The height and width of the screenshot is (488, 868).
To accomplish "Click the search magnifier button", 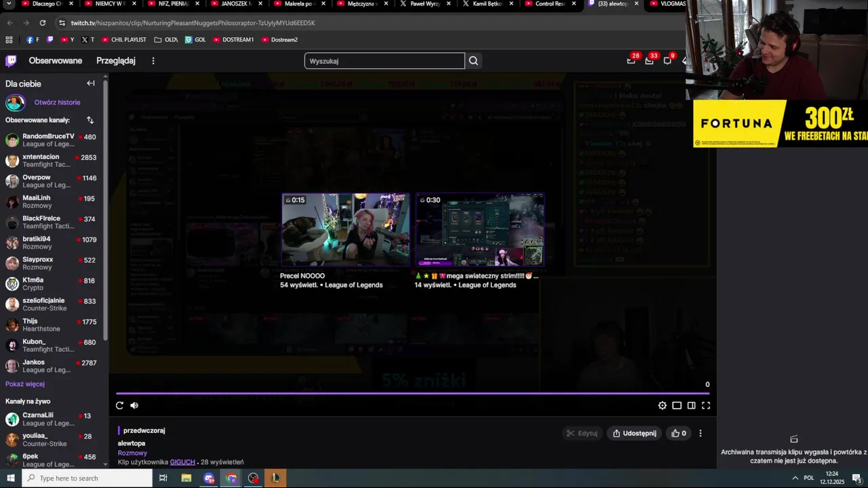I will click(473, 61).
